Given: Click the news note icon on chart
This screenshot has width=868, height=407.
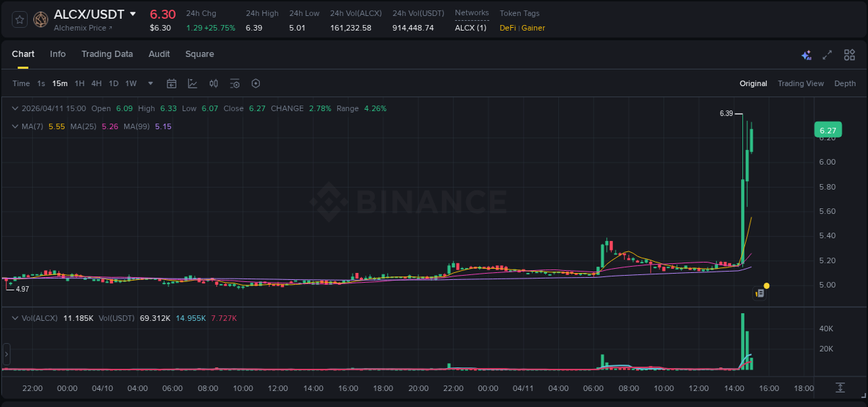Looking at the screenshot, I should (x=760, y=294).
